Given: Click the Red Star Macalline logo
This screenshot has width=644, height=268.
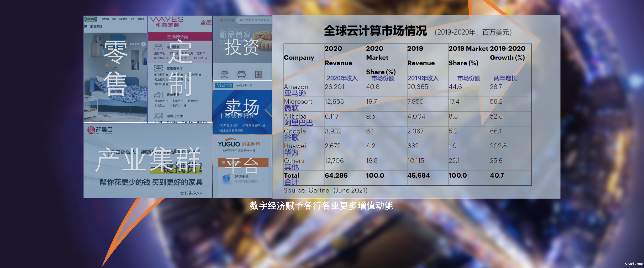Looking at the screenshot, I should tap(224, 85).
